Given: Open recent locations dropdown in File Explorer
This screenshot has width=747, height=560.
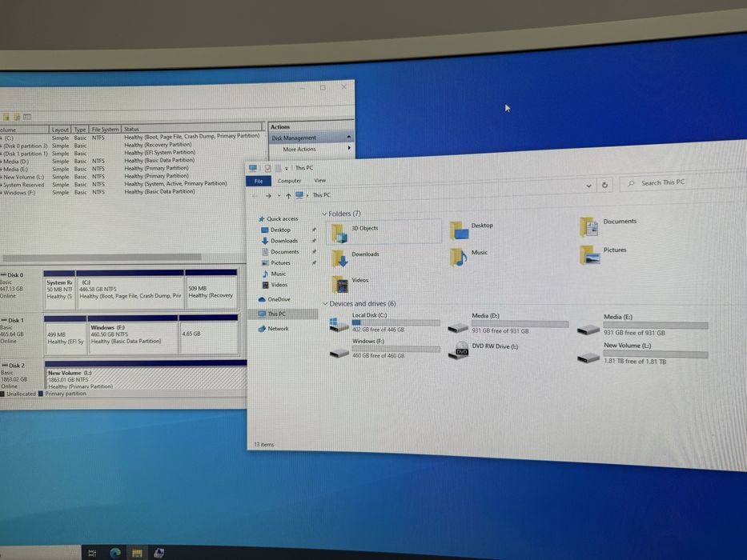Looking at the screenshot, I should tap(279, 195).
